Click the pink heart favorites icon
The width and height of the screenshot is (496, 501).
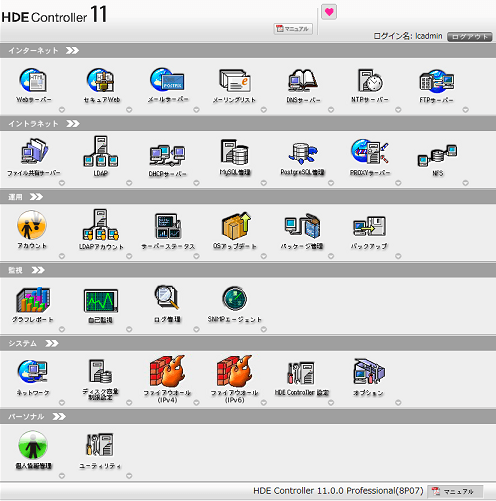pos(329,12)
